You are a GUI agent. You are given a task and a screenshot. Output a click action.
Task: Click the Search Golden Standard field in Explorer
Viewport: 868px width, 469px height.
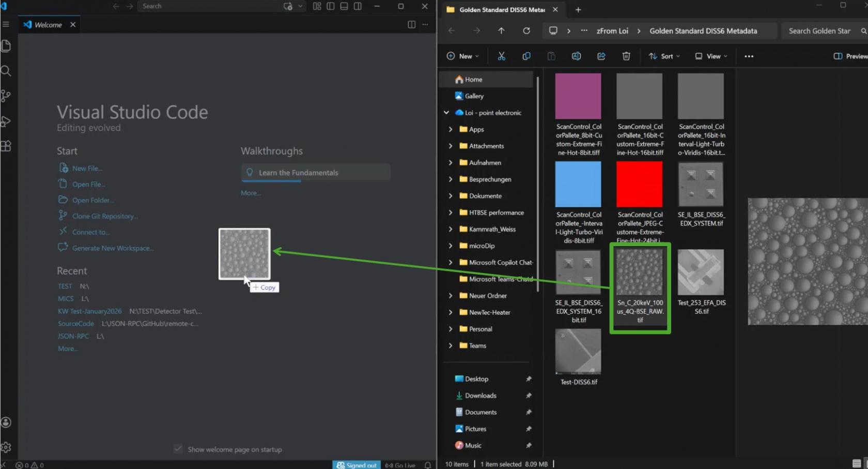[824, 31]
